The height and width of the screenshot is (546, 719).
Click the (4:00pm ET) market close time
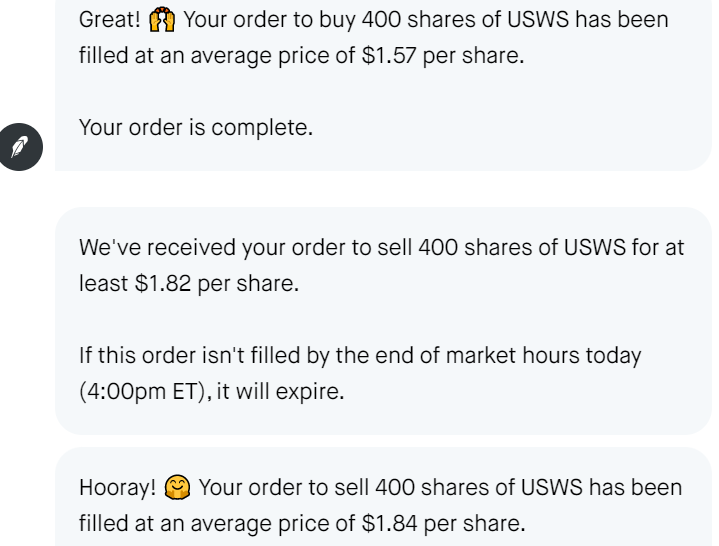click(x=142, y=391)
